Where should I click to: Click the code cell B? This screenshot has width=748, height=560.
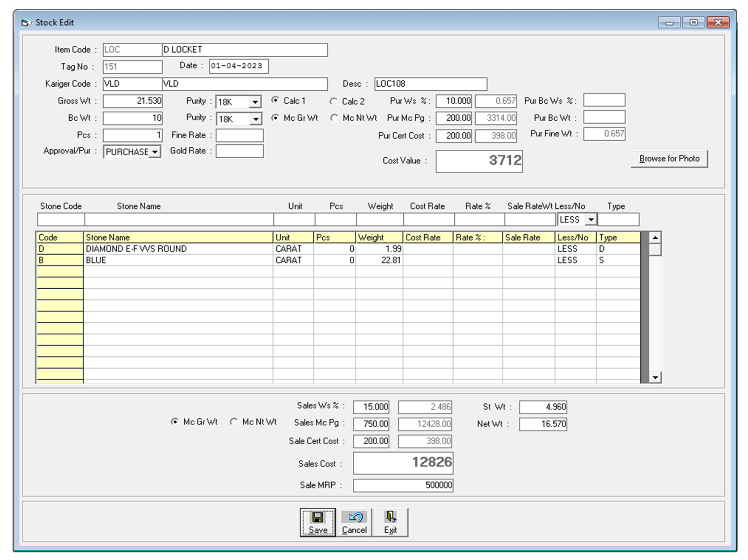[x=60, y=260]
